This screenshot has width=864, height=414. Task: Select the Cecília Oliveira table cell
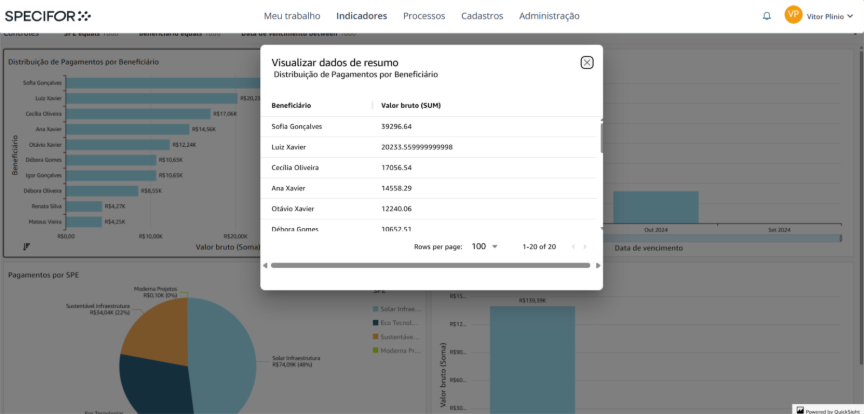pos(295,167)
